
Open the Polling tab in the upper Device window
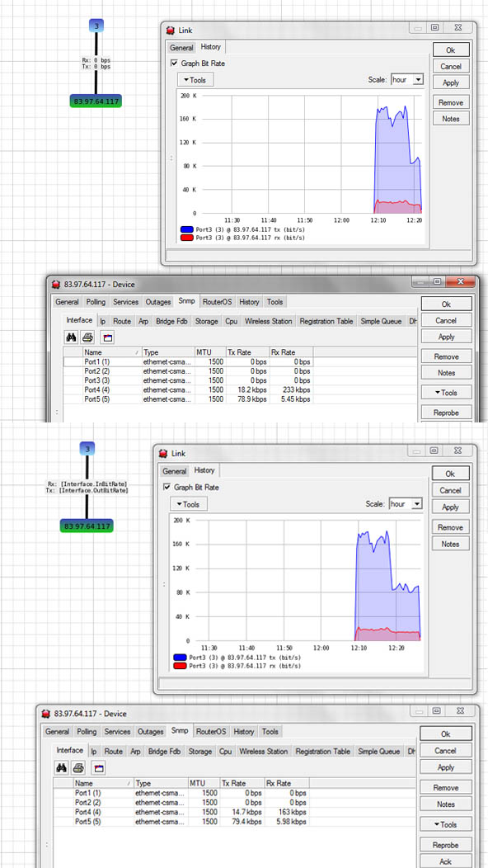click(96, 302)
